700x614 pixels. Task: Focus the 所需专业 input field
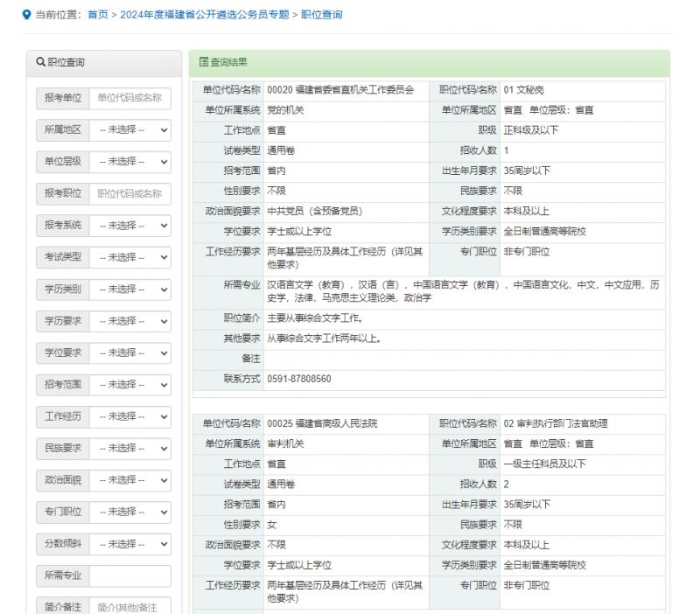[x=129, y=576]
